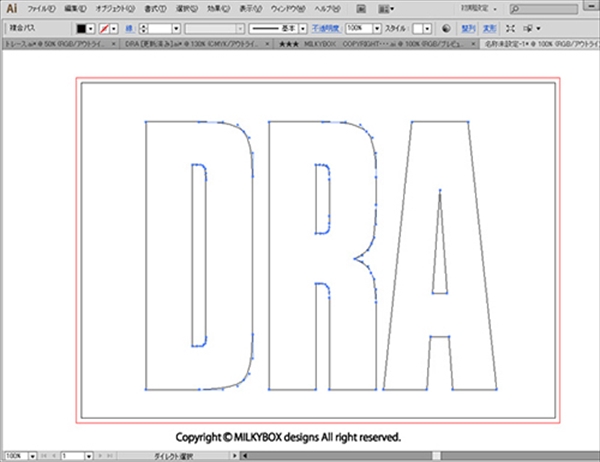
Task: Open the オブジェクト (Object) menu
Action: click(115, 8)
